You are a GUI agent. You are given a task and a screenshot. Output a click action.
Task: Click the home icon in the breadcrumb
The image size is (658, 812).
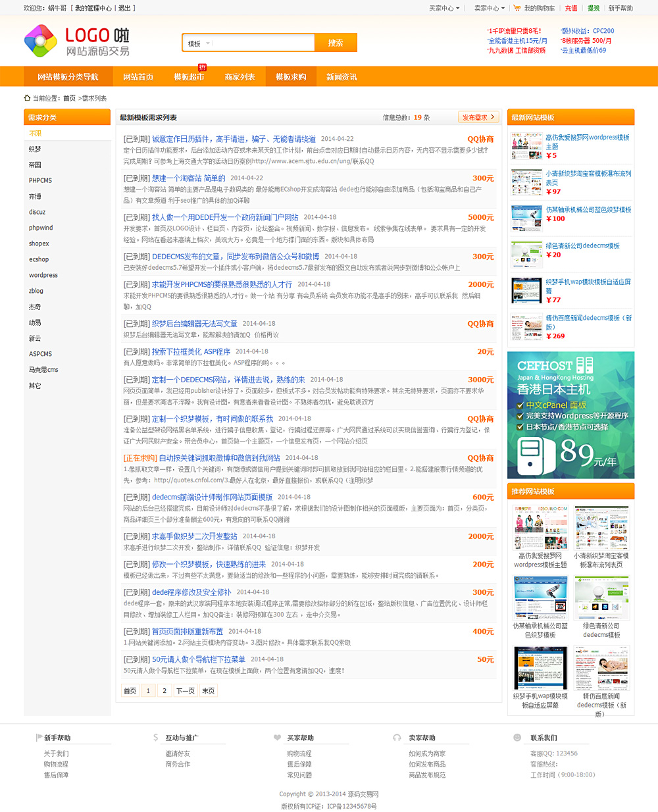[x=27, y=98]
